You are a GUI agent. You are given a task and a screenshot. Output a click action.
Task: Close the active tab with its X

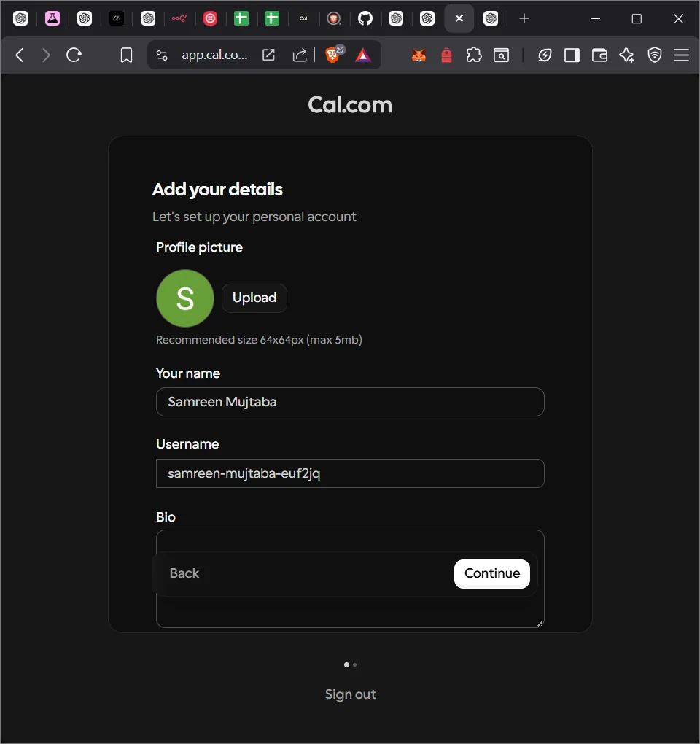[459, 18]
